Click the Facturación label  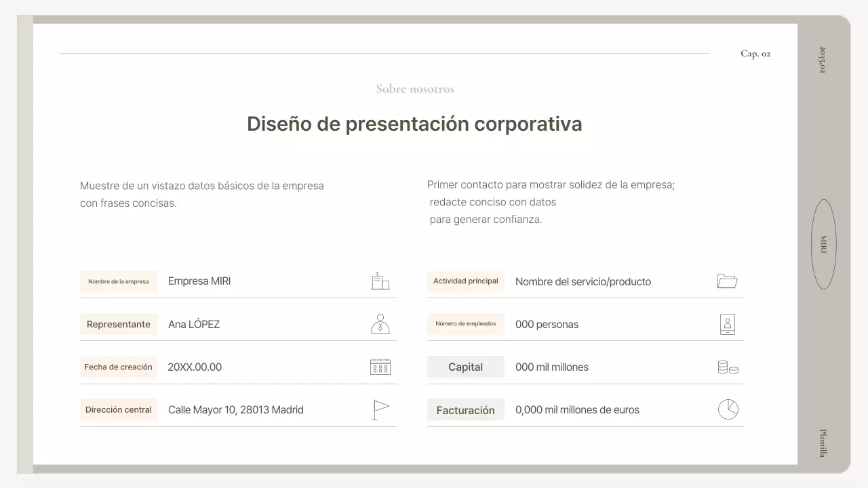tap(466, 409)
